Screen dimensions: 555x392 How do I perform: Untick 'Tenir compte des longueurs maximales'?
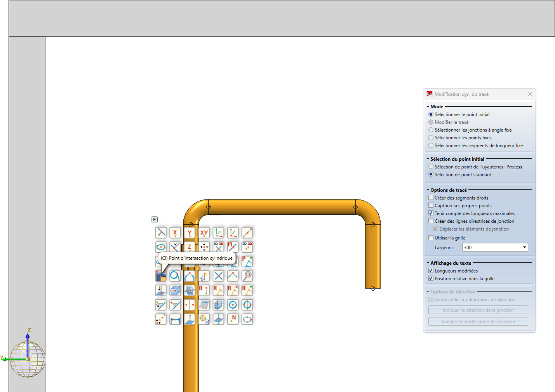pyautogui.click(x=431, y=213)
